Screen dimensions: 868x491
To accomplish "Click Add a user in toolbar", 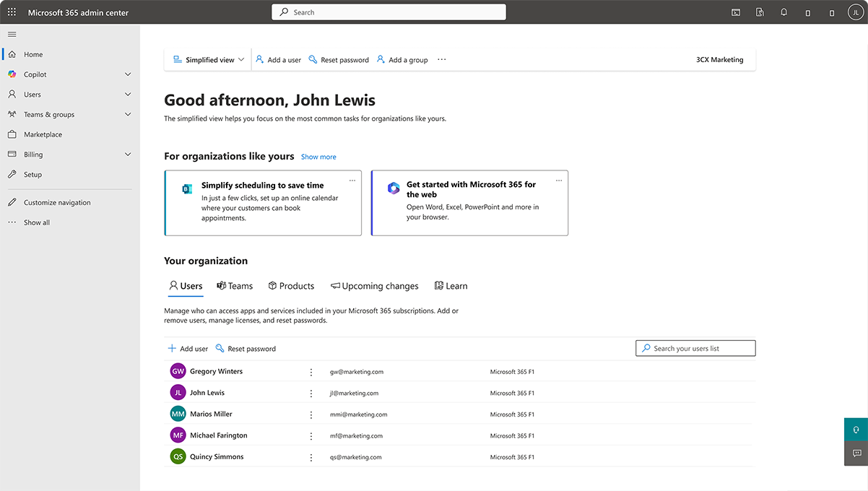I will [279, 60].
